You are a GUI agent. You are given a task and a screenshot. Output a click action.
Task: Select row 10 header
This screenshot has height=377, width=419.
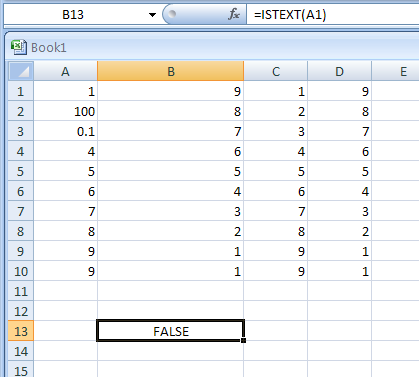pos(21,271)
